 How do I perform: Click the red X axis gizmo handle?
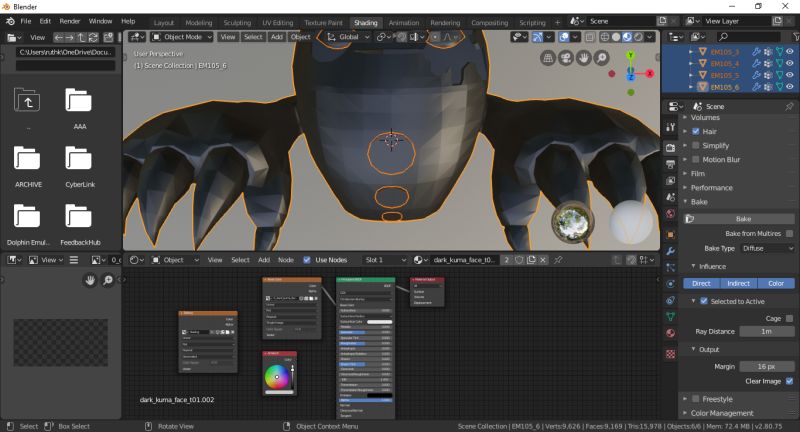pyautogui.click(x=649, y=73)
